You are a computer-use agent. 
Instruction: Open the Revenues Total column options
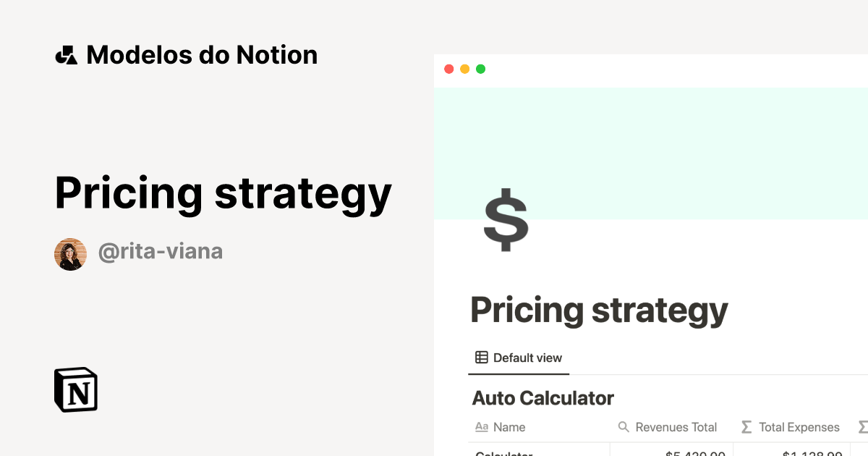tap(676, 427)
